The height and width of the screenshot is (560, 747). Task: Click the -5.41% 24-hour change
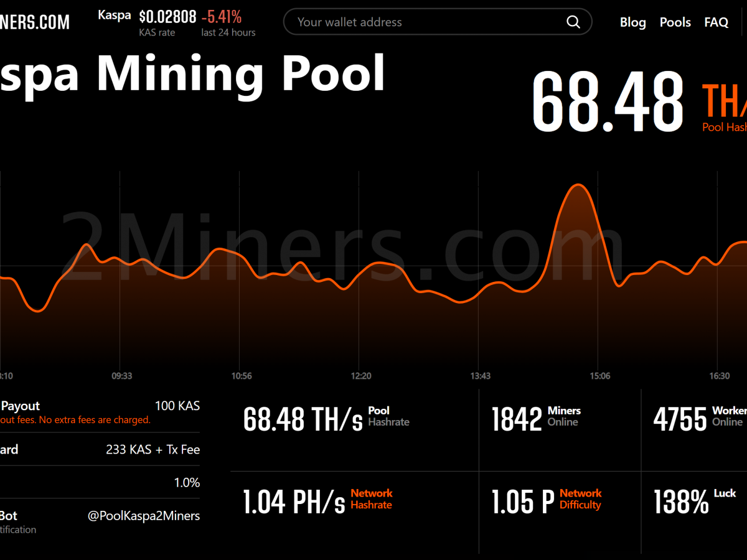tap(222, 17)
